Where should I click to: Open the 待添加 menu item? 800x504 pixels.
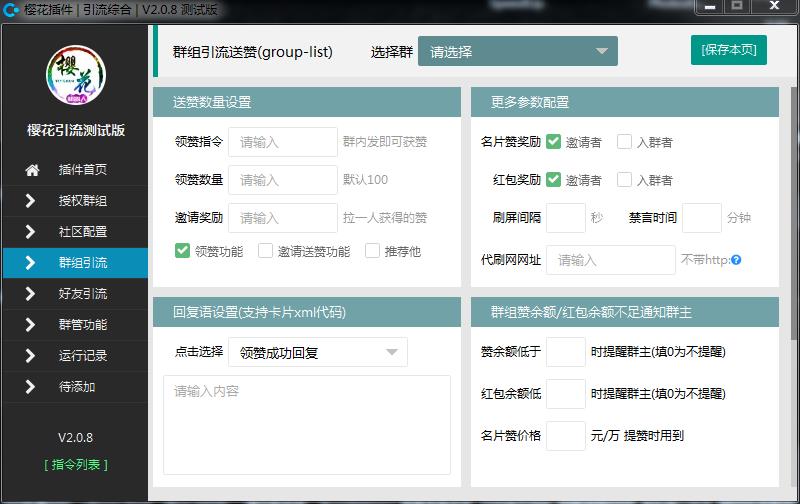[76, 387]
